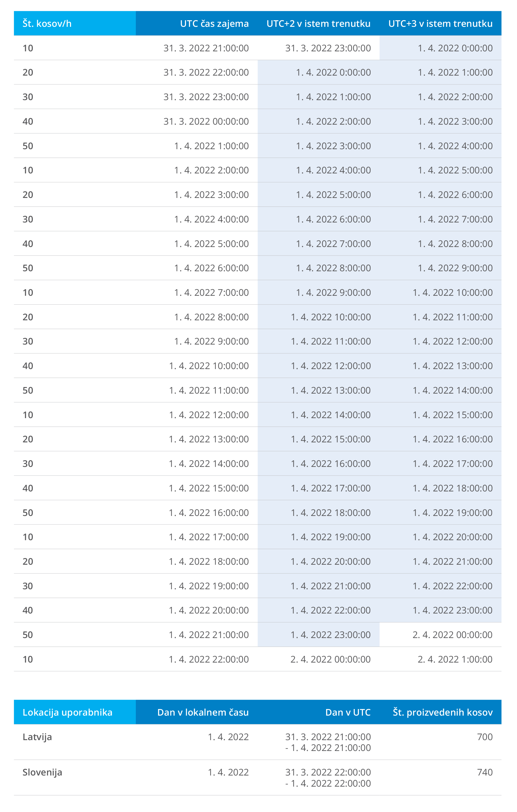Select UTC+3 cell '2. 4. 2022 00:00:00'

click(x=452, y=635)
